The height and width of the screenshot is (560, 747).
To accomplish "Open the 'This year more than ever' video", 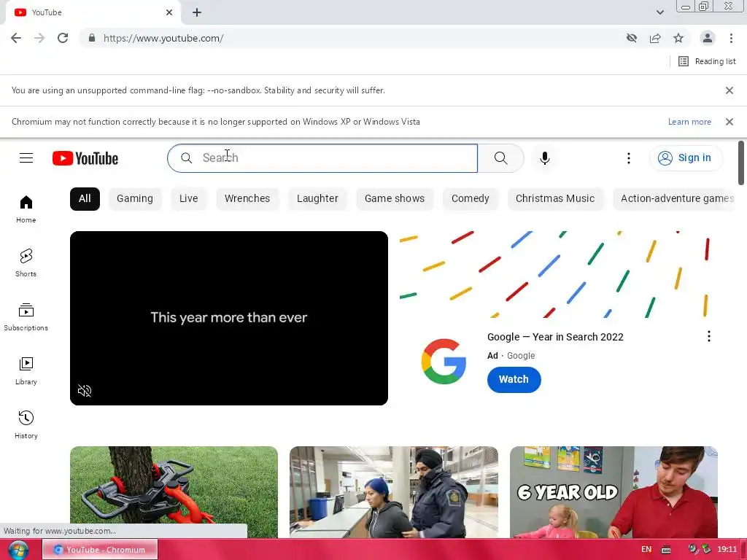I will tap(228, 318).
